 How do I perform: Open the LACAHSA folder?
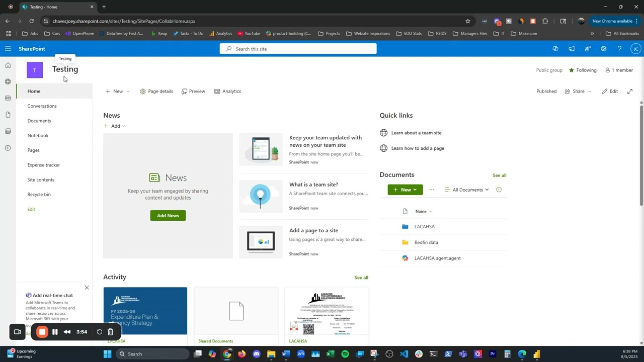click(425, 227)
